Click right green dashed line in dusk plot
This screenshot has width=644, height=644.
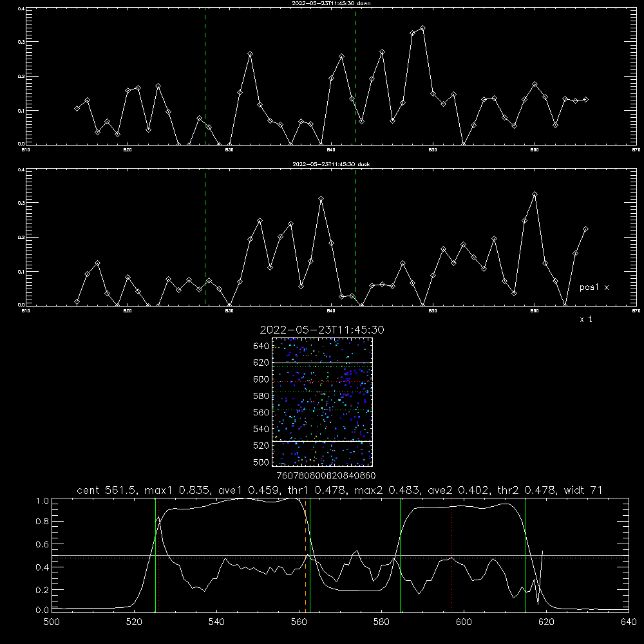click(x=355, y=237)
